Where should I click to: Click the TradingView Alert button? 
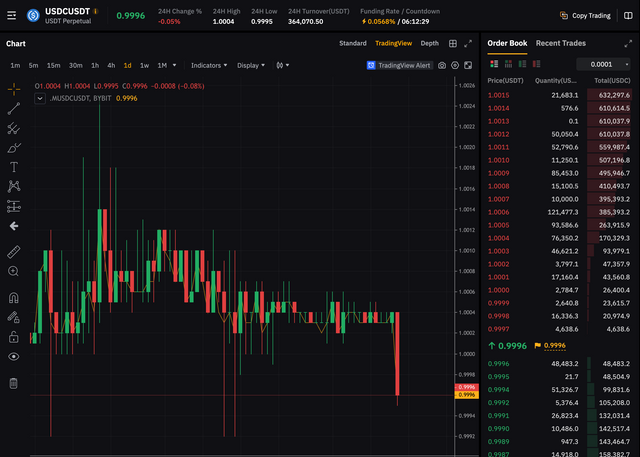(400, 65)
